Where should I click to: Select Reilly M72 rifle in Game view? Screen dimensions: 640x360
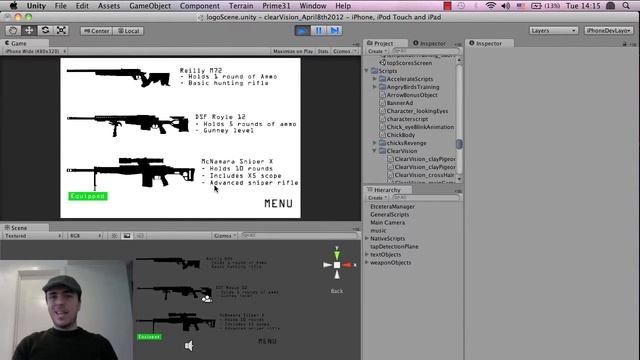[118, 77]
